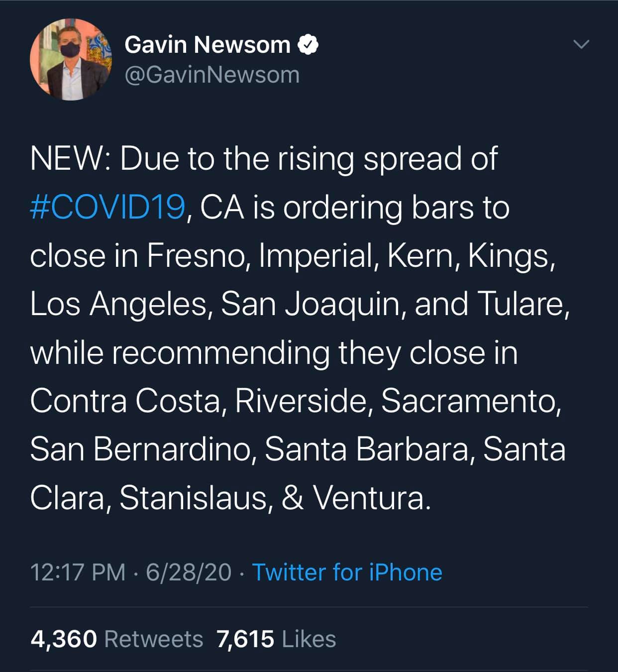Open the #COVID19 hashtag link
The image size is (618, 672).
click(x=108, y=207)
